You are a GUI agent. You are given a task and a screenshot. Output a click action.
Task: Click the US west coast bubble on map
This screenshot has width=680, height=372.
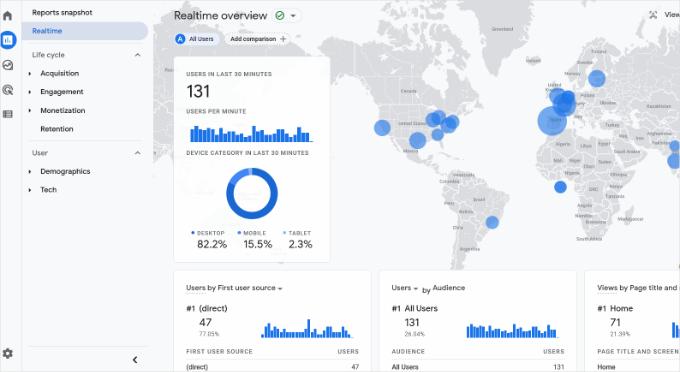(382, 128)
